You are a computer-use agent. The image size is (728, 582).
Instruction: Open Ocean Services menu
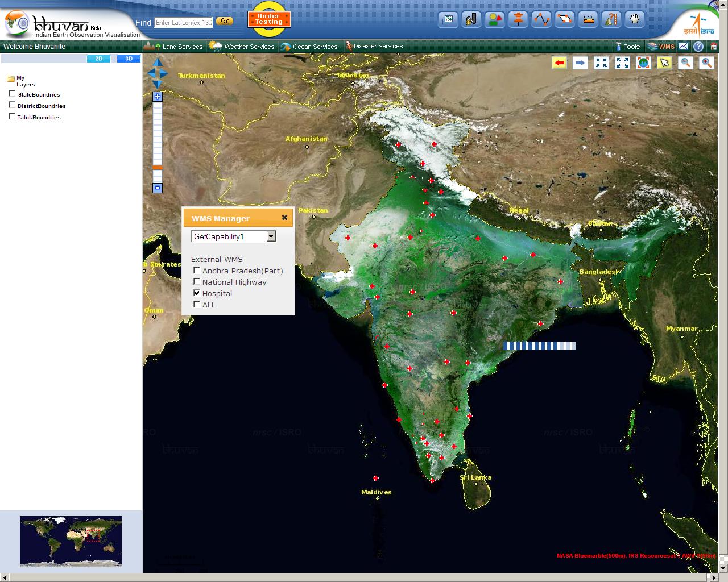309,47
